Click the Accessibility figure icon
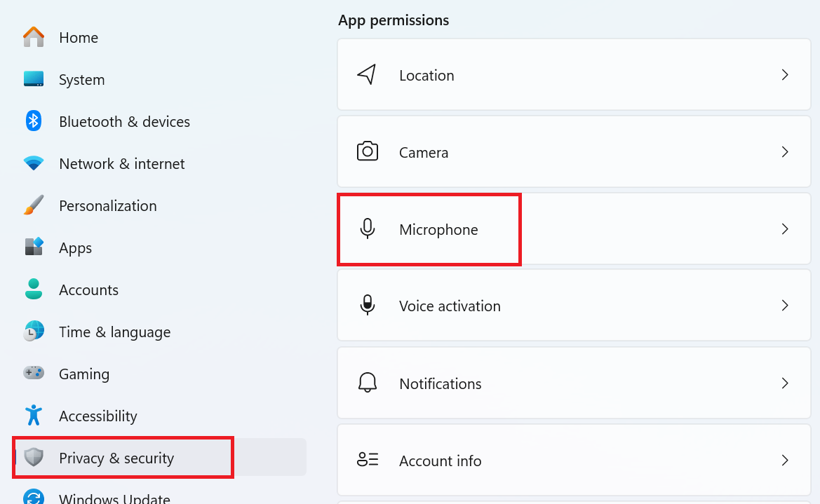Viewport: 820px width, 504px height. (34, 415)
